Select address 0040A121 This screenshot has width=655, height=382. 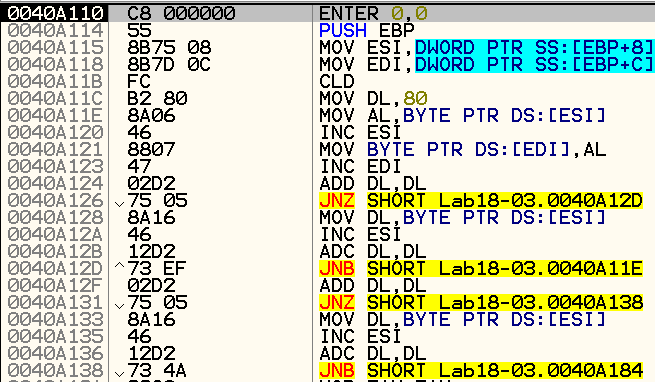(x=55, y=150)
